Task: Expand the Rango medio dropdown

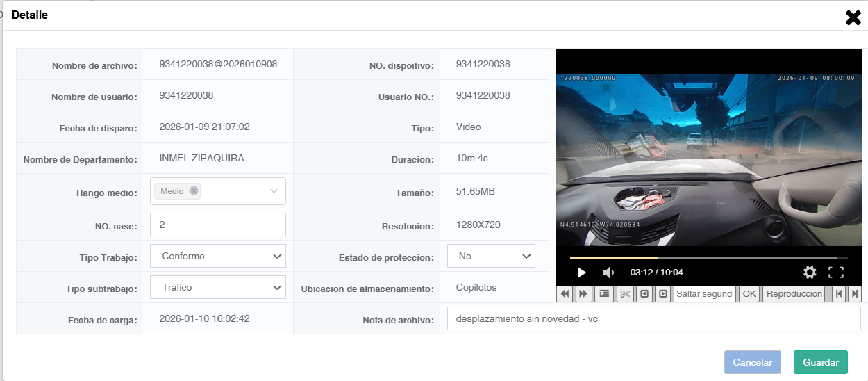Action: 274,190
